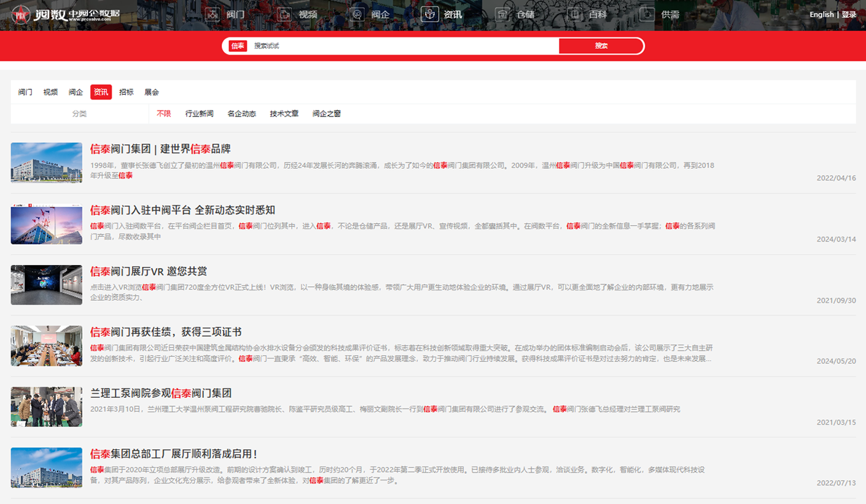
Task: Open article 信泰阀门展厅VR 邀您共赏
Action: 151,271
